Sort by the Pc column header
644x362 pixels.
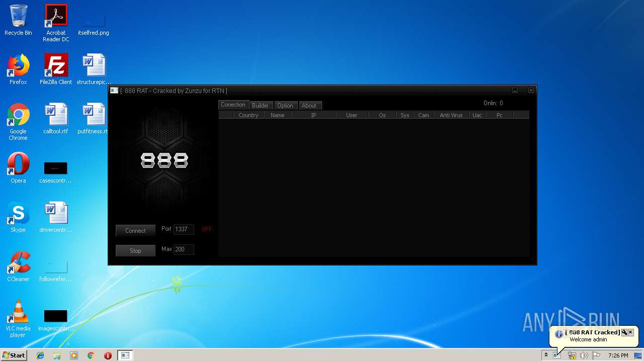(x=500, y=115)
